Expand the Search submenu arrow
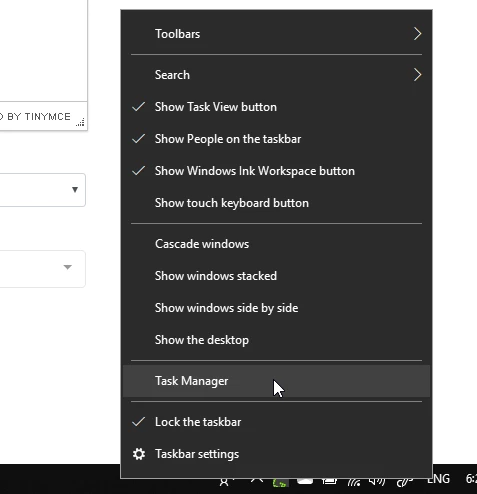477x494 pixels. pyautogui.click(x=417, y=75)
